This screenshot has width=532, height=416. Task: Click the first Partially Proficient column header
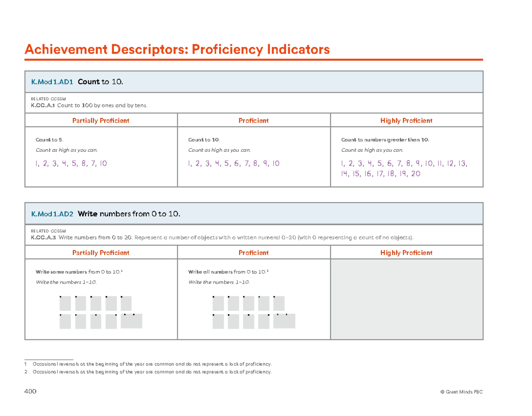point(101,120)
